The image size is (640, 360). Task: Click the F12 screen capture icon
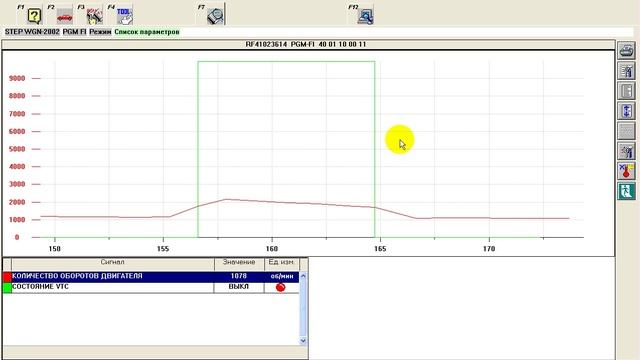pos(365,16)
